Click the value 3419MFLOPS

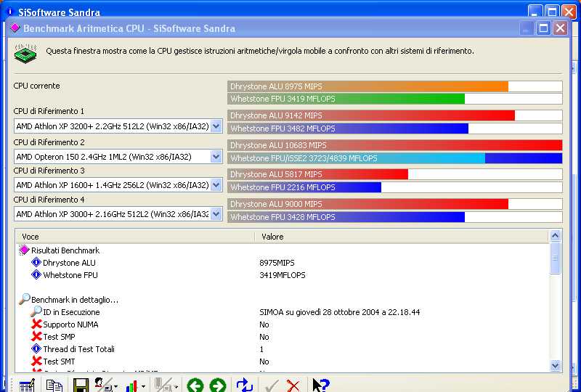[x=283, y=275]
